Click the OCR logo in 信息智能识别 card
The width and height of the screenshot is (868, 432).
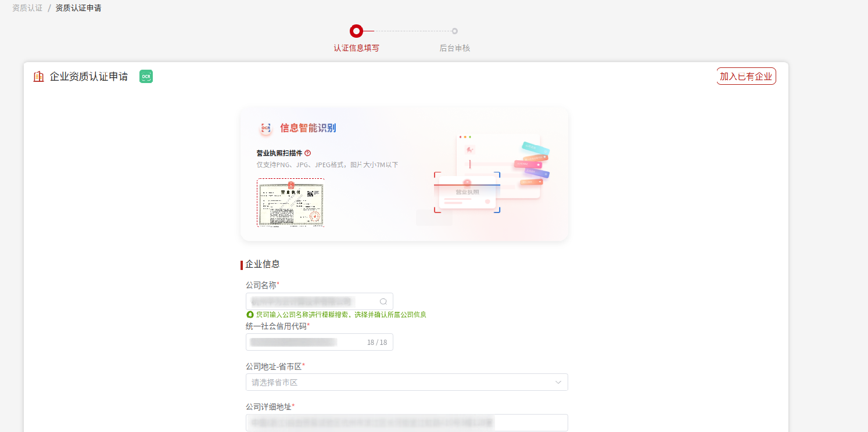(x=266, y=128)
